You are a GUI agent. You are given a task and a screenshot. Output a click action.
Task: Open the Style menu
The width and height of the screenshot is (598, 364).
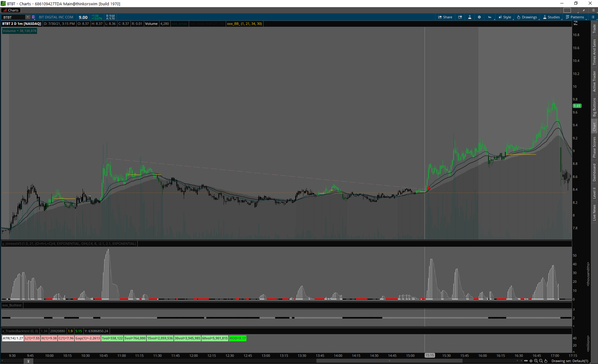pyautogui.click(x=505, y=17)
